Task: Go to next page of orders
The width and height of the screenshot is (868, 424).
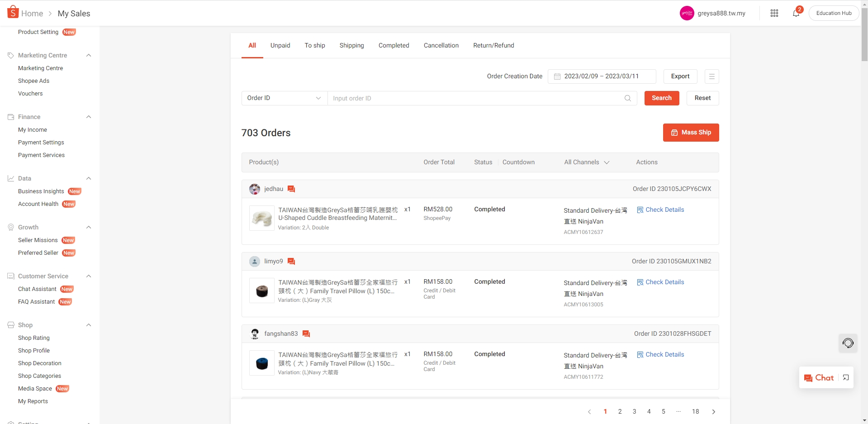Action: click(x=713, y=412)
